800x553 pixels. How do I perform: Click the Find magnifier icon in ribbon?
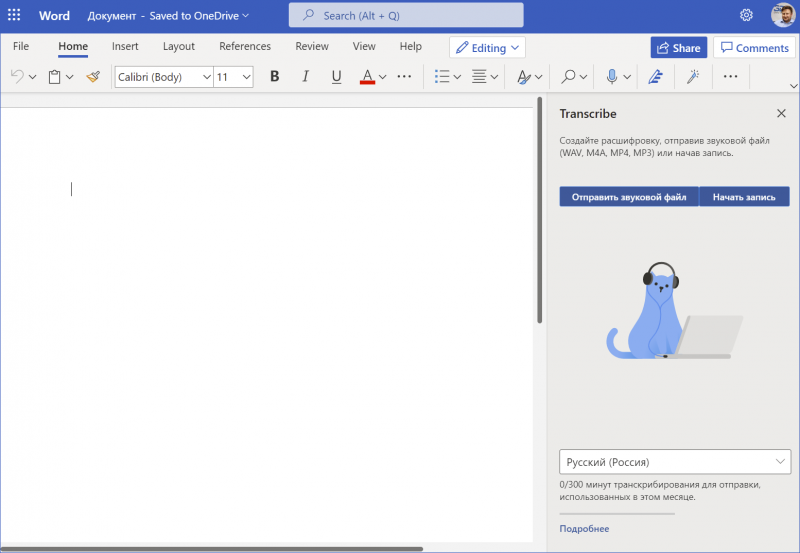(568, 76)
